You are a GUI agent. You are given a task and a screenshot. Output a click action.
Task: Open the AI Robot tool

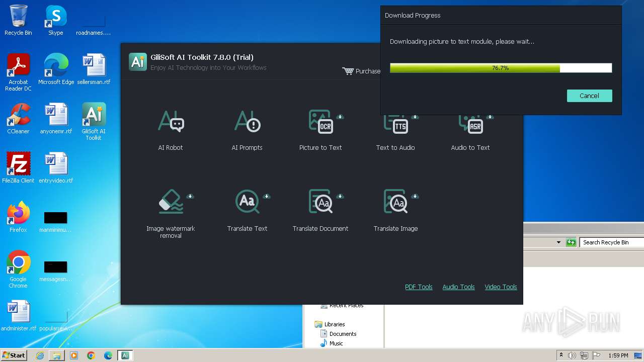click(171, 130)
